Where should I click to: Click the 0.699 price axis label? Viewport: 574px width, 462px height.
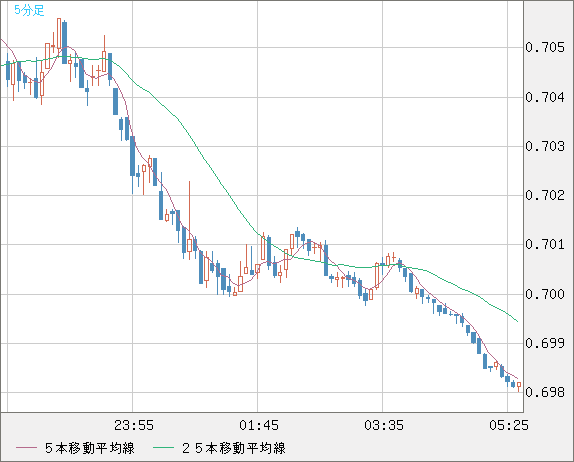(545, 343)
